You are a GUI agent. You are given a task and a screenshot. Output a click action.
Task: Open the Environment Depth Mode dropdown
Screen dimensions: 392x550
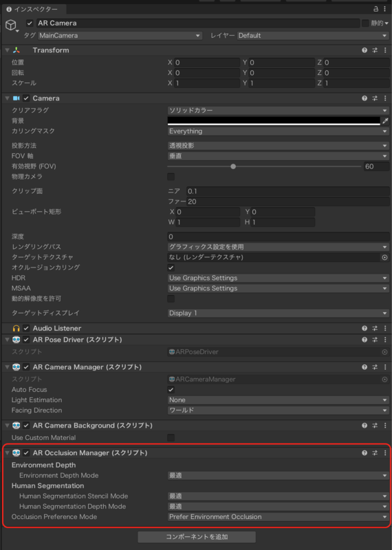click(279, 476)
